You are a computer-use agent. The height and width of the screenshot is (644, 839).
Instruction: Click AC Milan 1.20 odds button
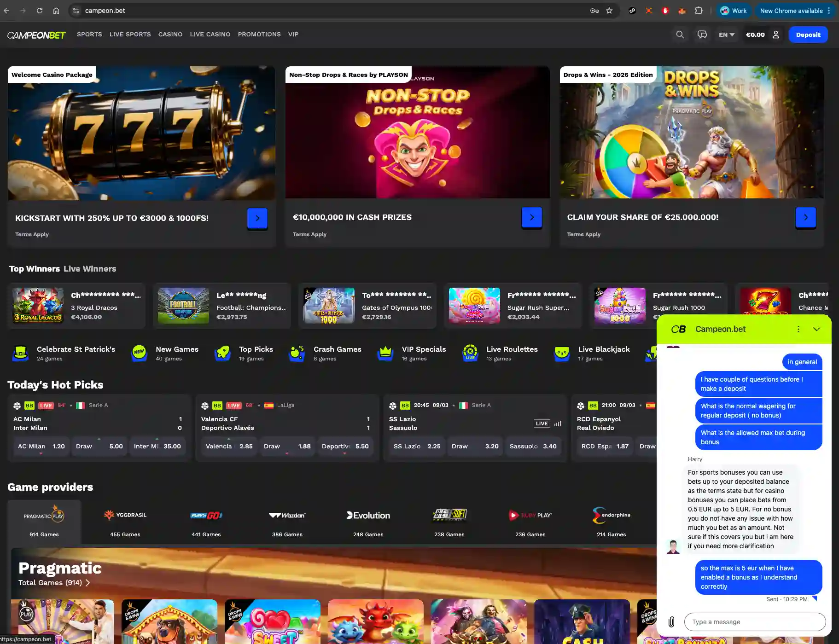coord(41,446)
